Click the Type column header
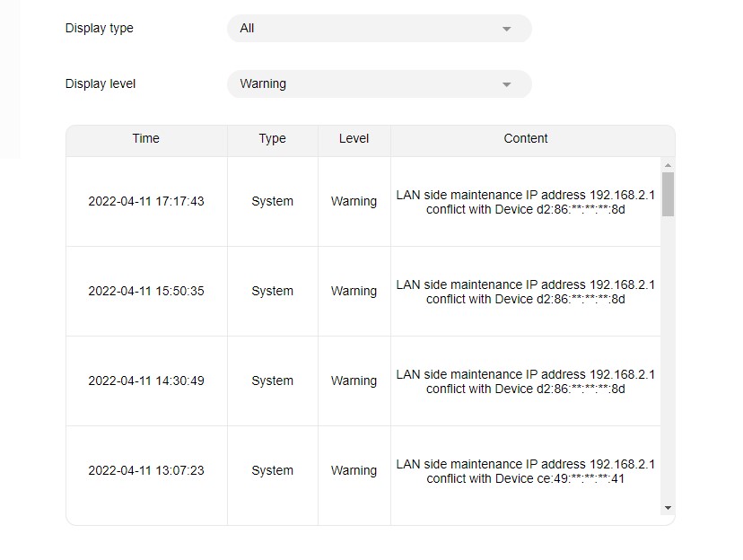The height and width of the screenshot is (560, 743). pos(272,139)
